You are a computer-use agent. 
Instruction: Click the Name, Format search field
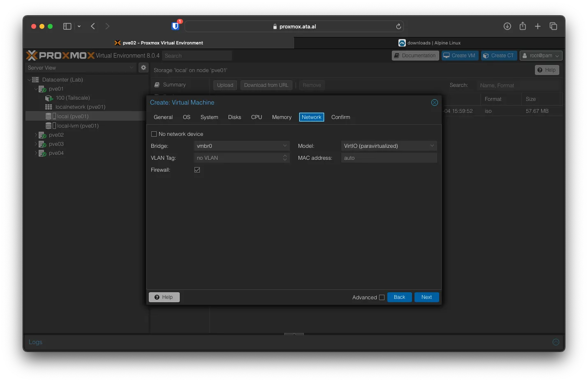click(x=519, y=85)
